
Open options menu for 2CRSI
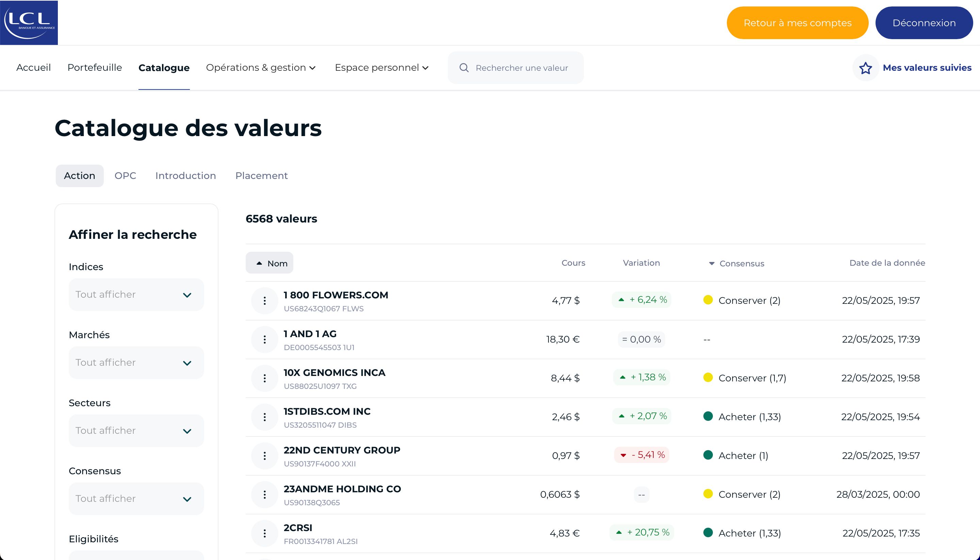265,533
